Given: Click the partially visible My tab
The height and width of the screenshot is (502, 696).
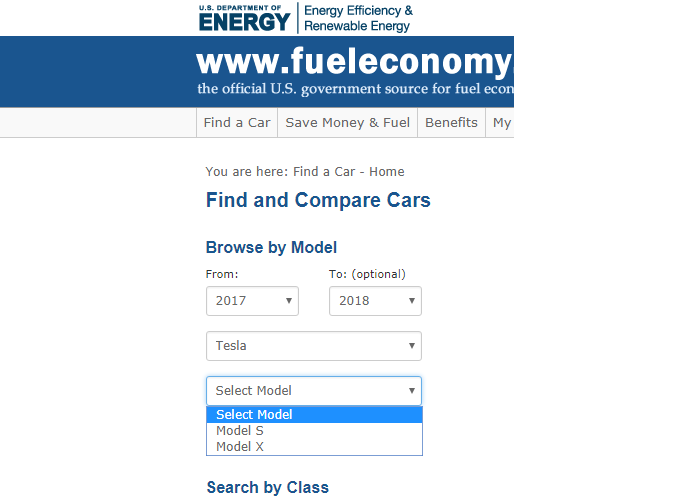Looking at the screenshot, I should pyautogui.click(x=502, y=123).
